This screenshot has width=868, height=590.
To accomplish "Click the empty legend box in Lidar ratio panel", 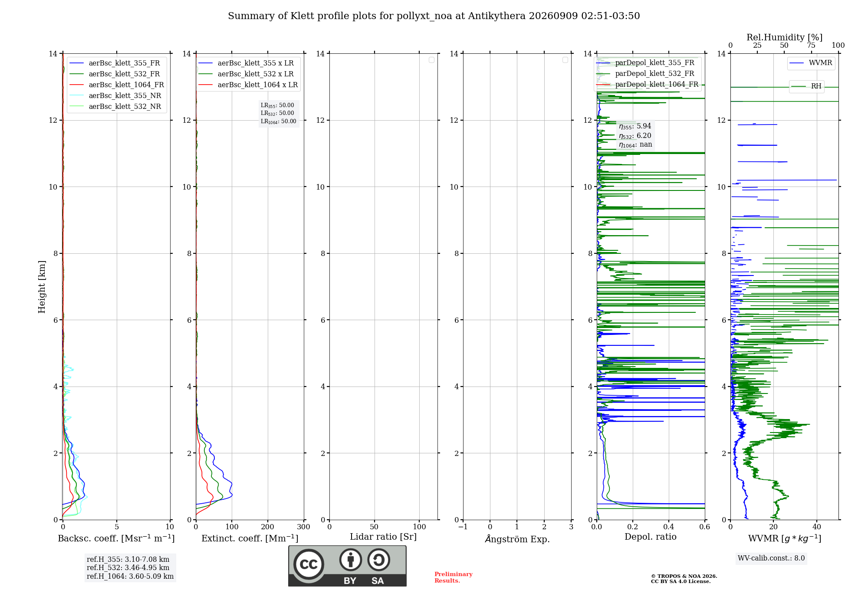I will click(431, 60).
